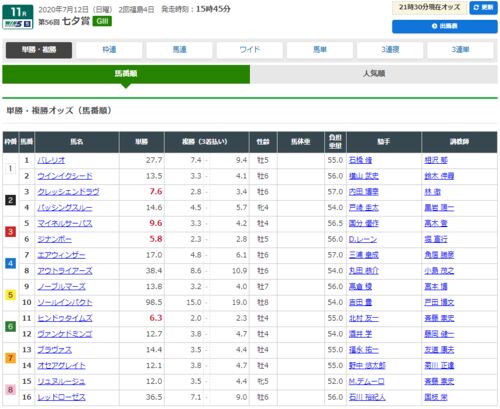Click the 更新 refresh odds button
500x409 pixels.
click(x=483, y=8)
